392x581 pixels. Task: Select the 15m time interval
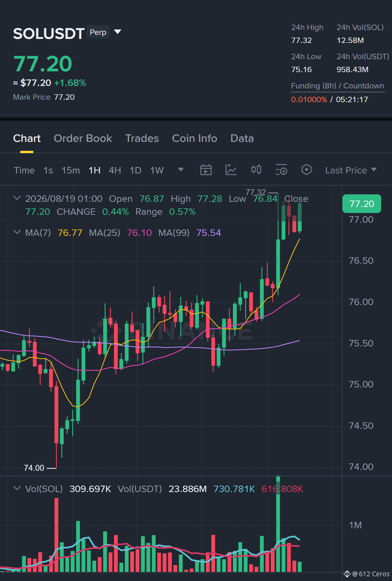tap(71, 170)
